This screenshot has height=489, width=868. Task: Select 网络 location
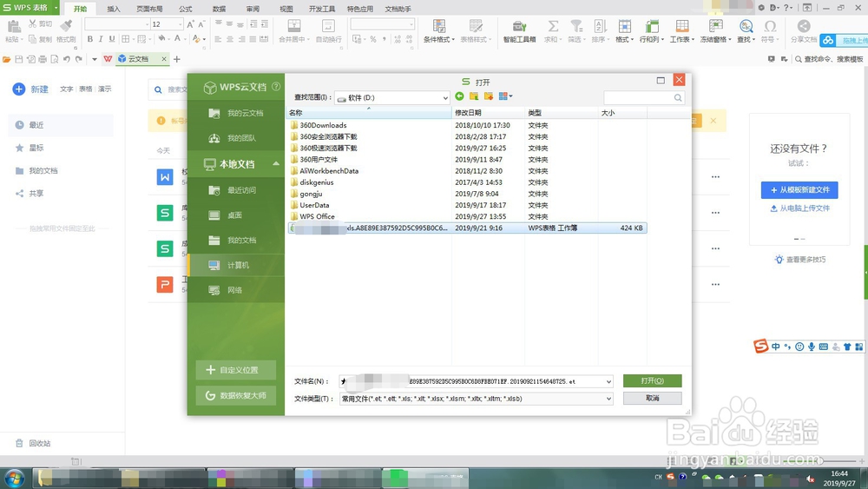tap(236, 290)
